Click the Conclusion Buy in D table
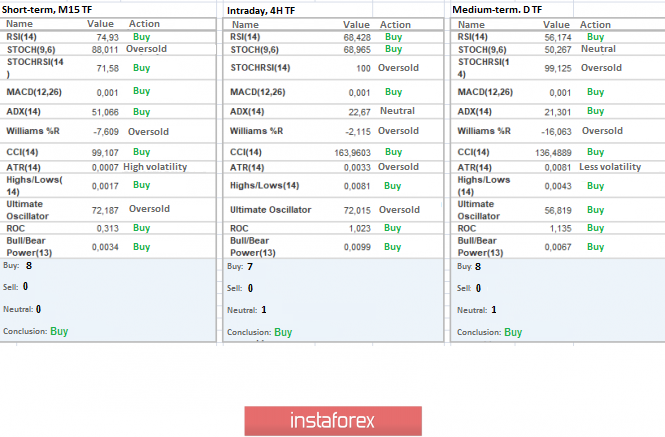Viewport: 665px width, 437px height. coord(513,332)
